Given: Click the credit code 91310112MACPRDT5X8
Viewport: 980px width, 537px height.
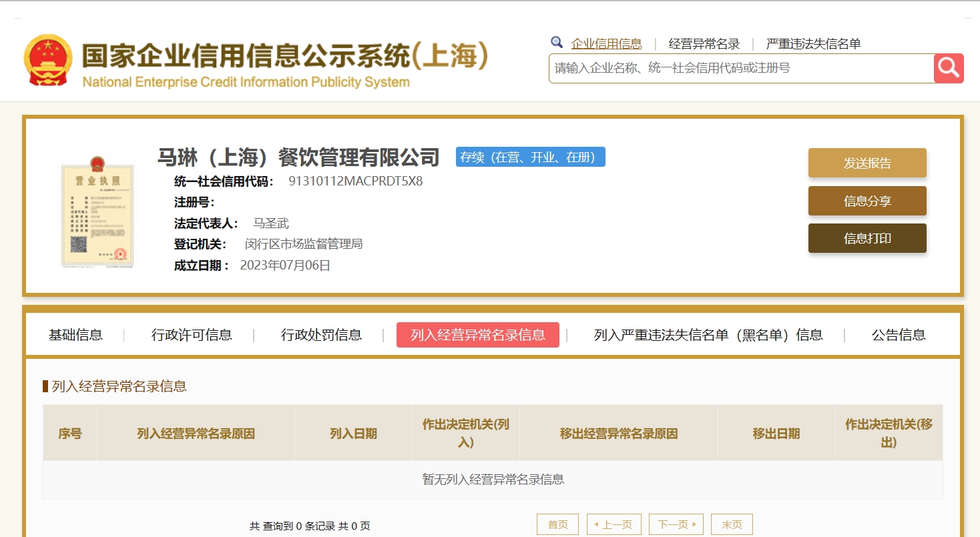Looking at the screenshot, I should [356, 181].
